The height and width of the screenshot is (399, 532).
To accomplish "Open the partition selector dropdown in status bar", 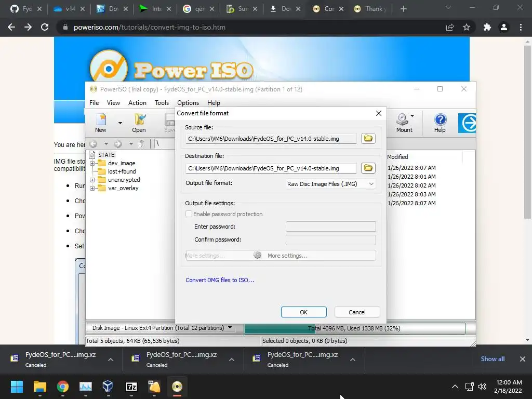I will (230, 328).
